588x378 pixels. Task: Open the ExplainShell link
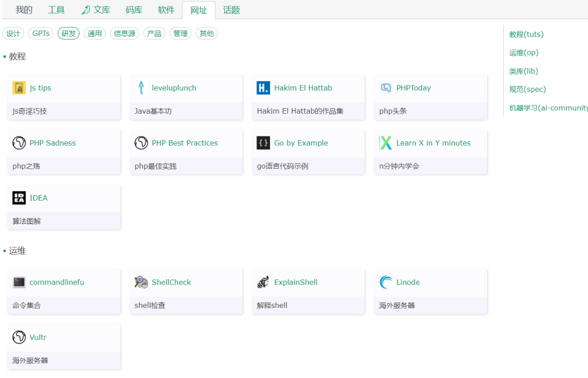[296, 282]
